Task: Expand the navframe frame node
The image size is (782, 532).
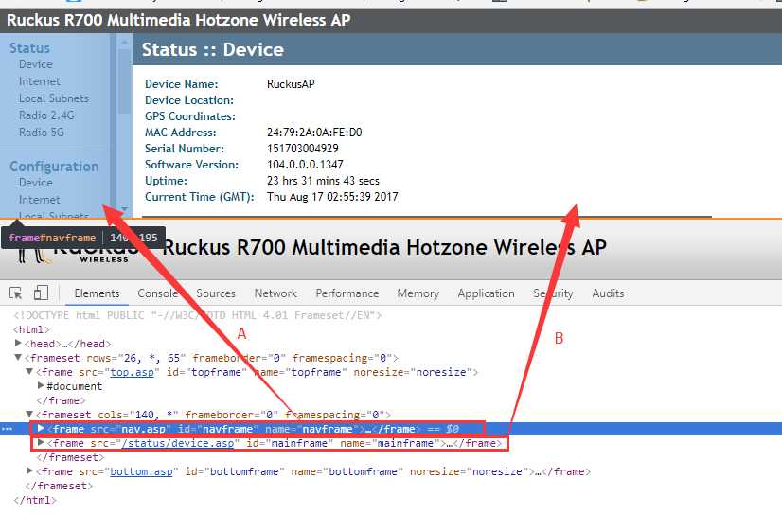Action: 41,428
